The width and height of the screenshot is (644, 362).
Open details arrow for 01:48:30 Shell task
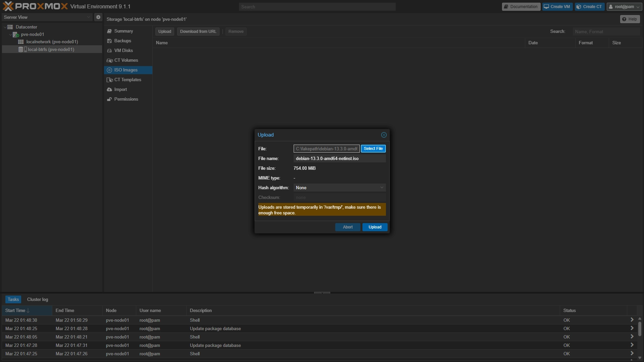632,320
